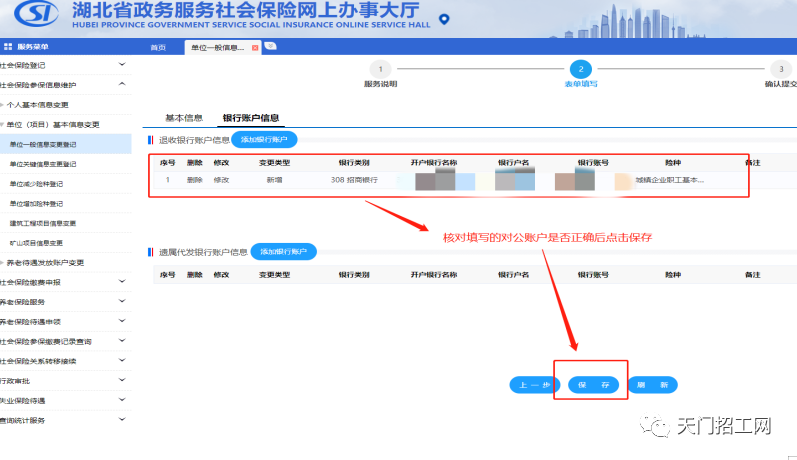Viewport: 797px width, 460px height.
Task: Expand the 个人基本信息变更 tree node
Action: (3, 104)
